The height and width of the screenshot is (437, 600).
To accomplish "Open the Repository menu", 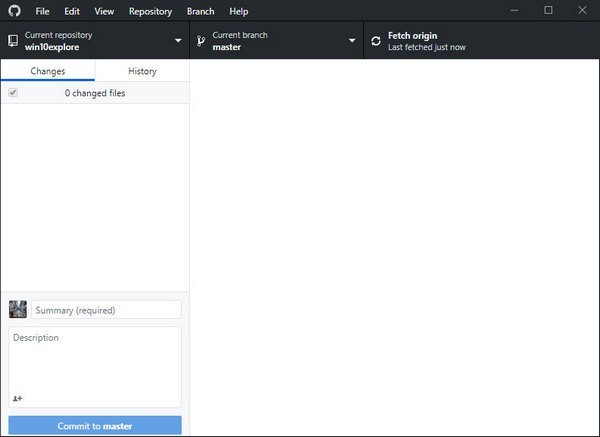I will (150, 11).
